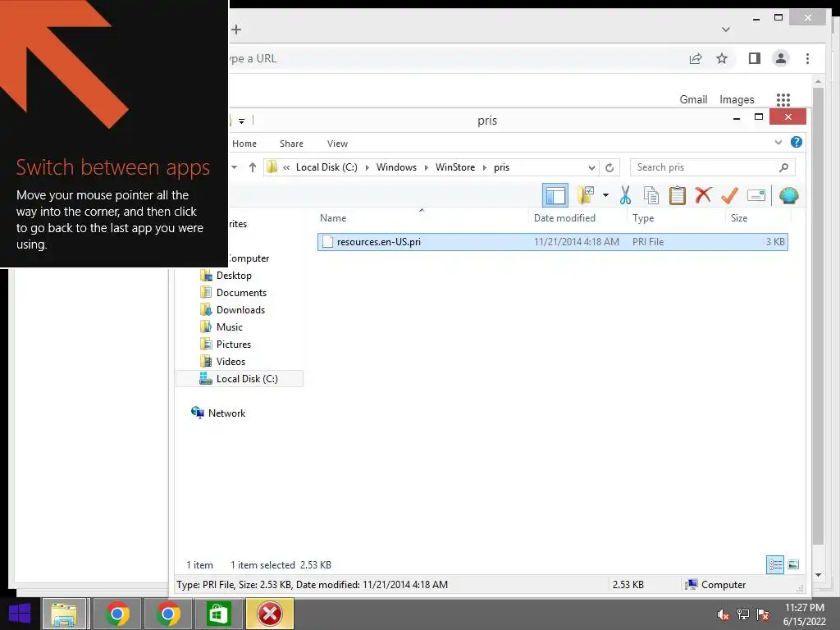Open the Share ribbon tab
The width and height of the screenshot is (840, 630).
[291, 144]
